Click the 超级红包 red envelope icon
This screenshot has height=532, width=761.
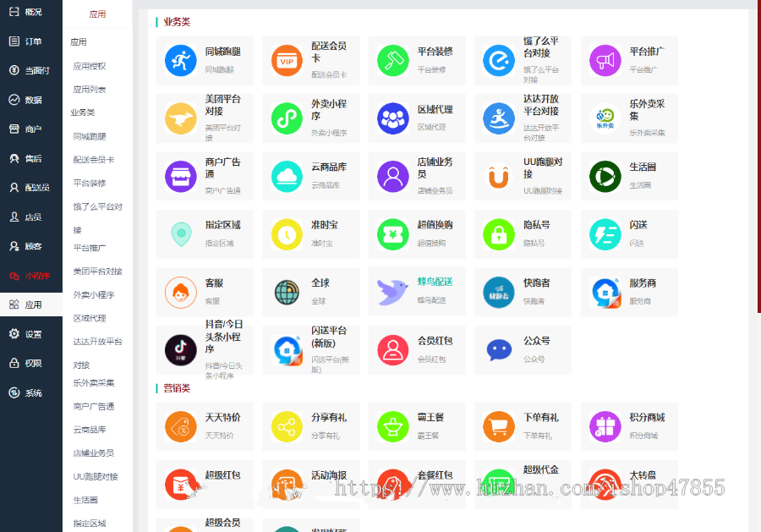point(181,485)
